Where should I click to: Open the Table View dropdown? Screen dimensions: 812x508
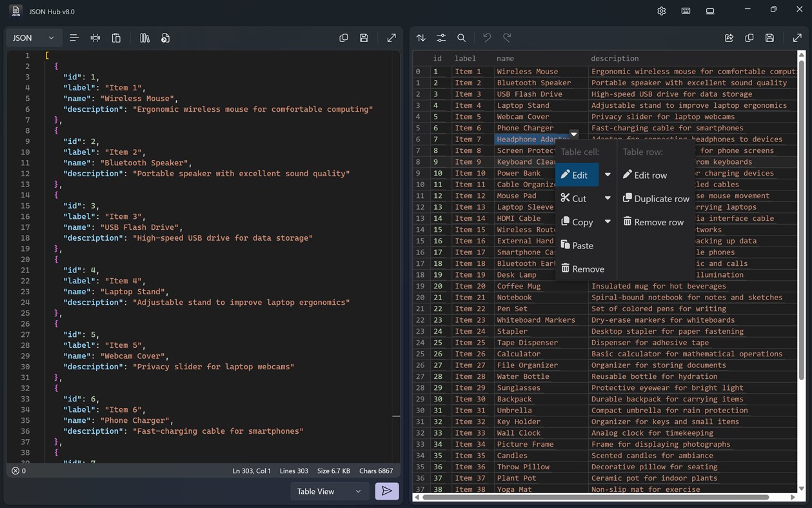click(330, 491)
